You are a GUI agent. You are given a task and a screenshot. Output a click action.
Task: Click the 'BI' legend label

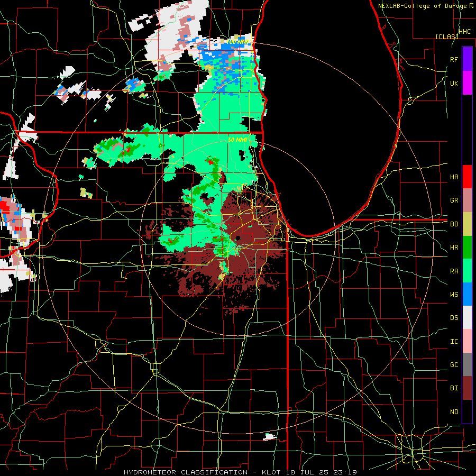(454, 388)
